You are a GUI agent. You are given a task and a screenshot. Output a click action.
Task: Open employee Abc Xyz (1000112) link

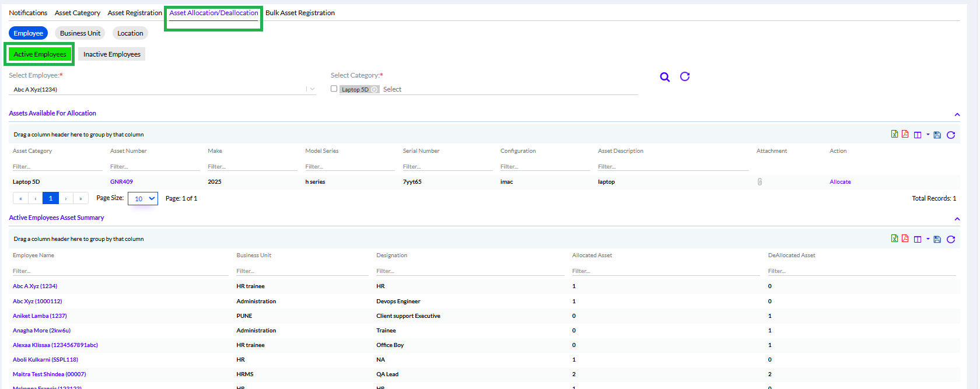[x=37, y=302]
